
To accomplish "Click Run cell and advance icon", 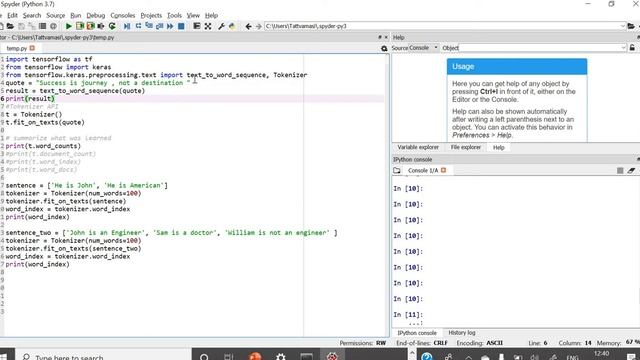I will click(91, 26).
